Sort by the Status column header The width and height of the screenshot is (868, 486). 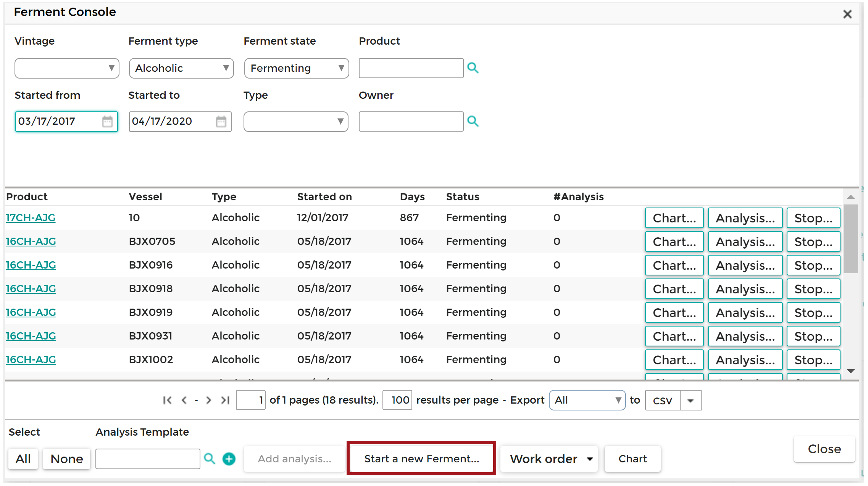(x=463, y=196)
